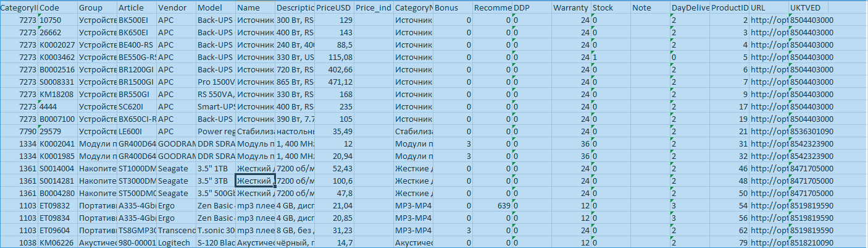
Task: Click price cell 31,23
Action: point(335,231)
